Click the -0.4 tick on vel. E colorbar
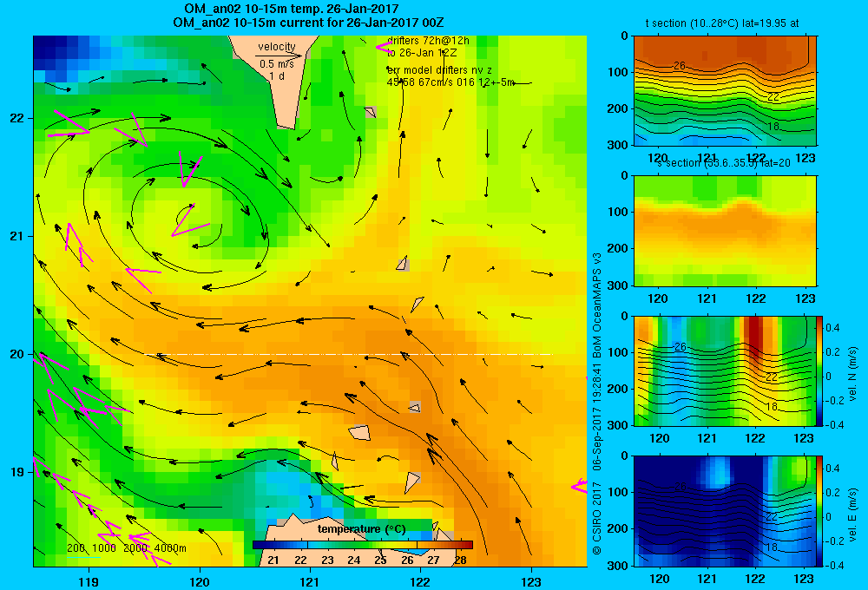Image resolution: width=868 pixels, height=590 pixels. (x=834, y=565)
